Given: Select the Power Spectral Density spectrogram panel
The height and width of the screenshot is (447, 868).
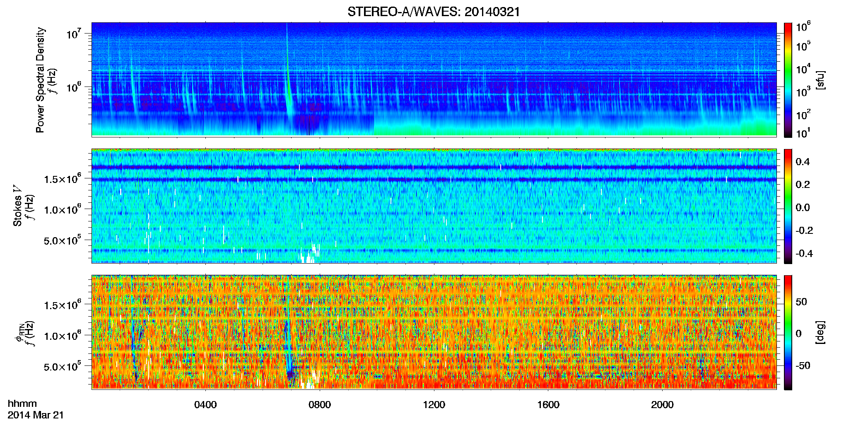Looking at the screenshot, I should coord(434,79).
